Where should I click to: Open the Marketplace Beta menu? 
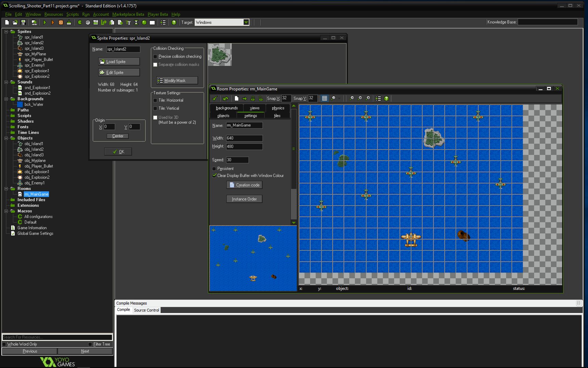click(128, 14)
